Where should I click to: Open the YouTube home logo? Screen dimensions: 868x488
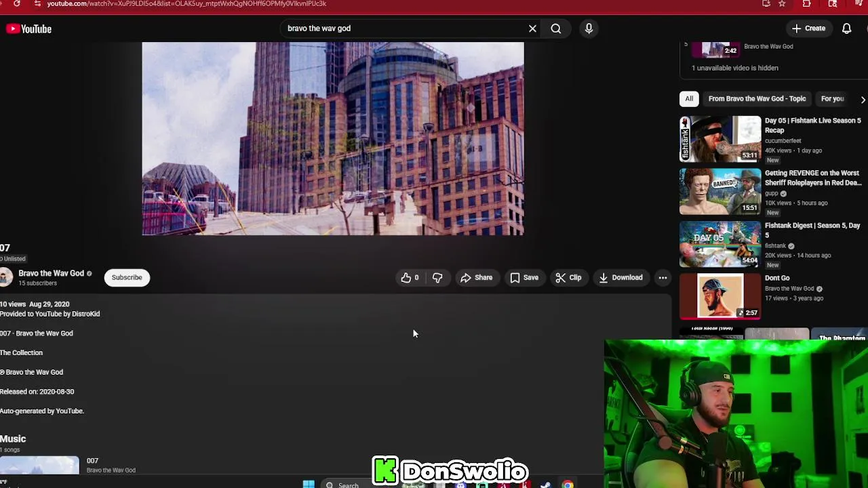pyautogui.click(x=29, y=28)
